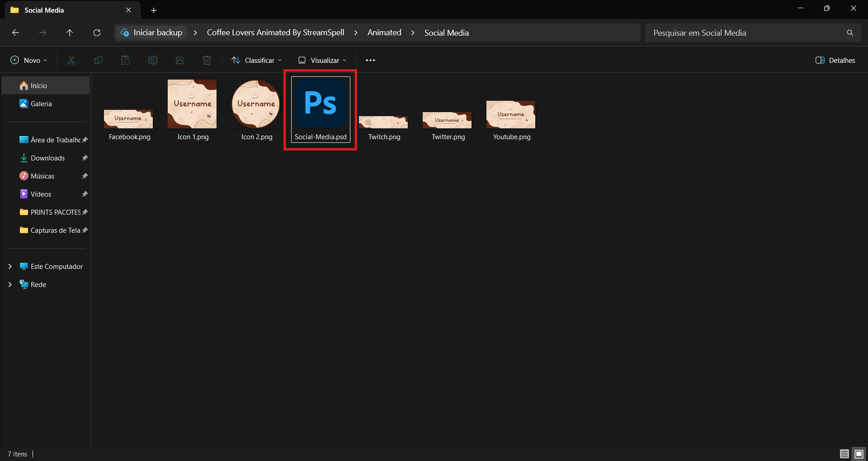Open the Novo dropdown menu
This screenshot has width=868, height=461.
29,60
